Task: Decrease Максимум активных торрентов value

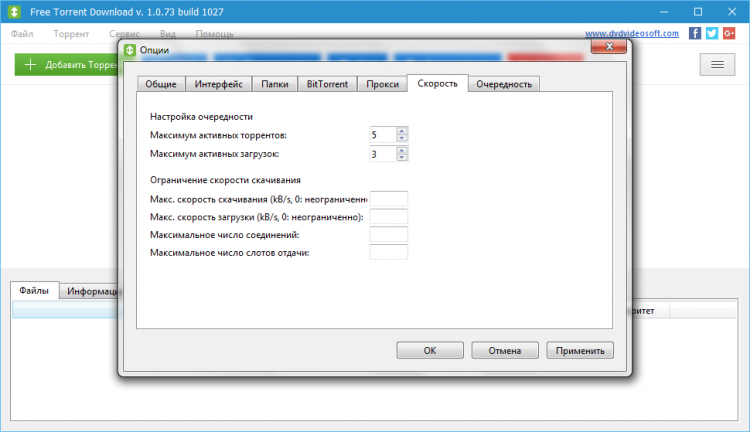Action: click(x=402, y=138)
